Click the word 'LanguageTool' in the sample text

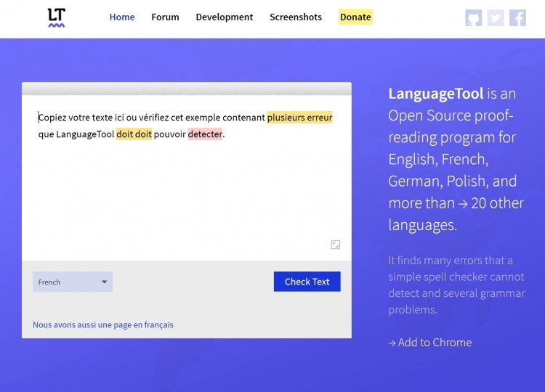[85, 134]
